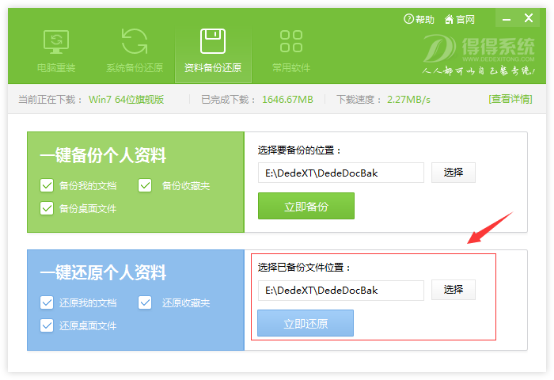Image resolution: width=554 pixels, height=380 pixels.
Task: Open the 查看详情 download details link
Action: 511,99
